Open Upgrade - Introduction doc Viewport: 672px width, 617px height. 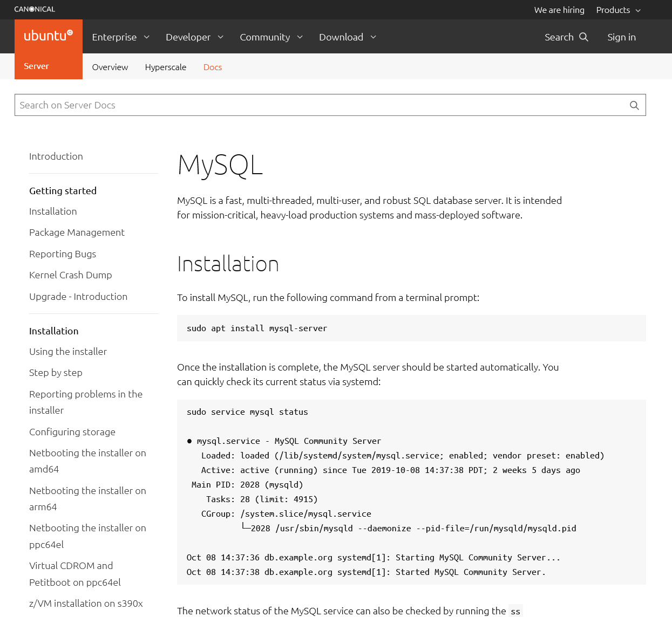click(x=78, y=297)
